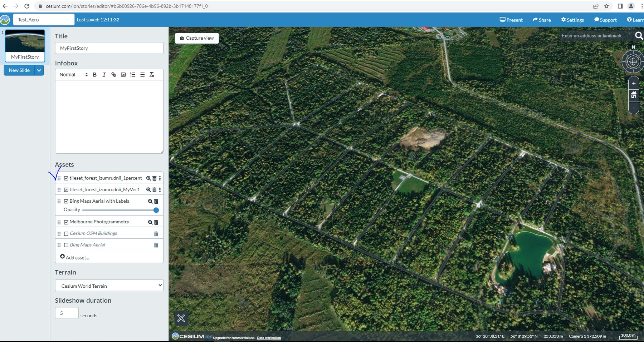Enable the Cesium OSM Buildings asset

pyautogui.click(x=66, y=234)
